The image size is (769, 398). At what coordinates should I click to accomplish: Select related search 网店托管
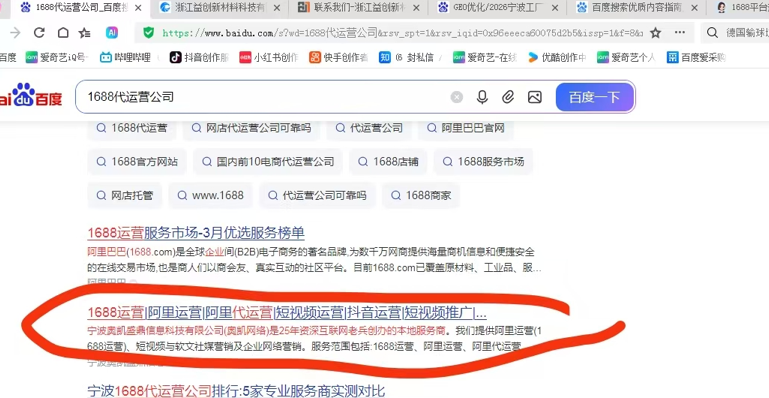click(x=125, y=196)
